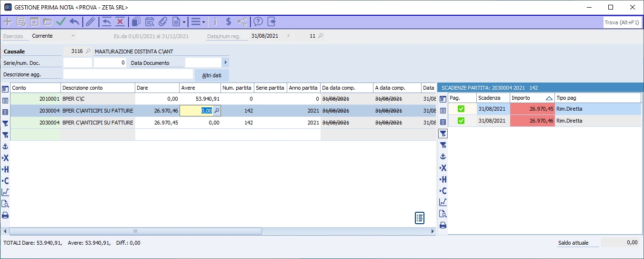
Task: Click the question mark help icon
Action: pyautogui.click(x=258, y=21)
